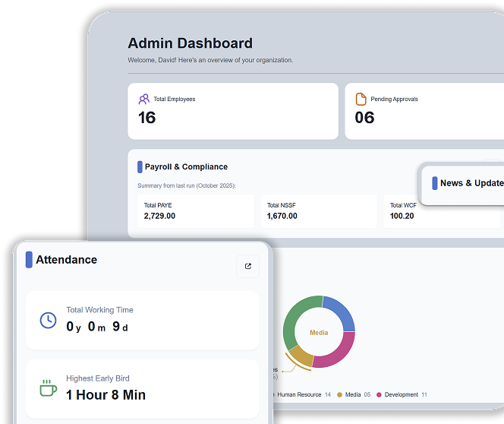Select the blue Human Resource donut segment
Viewport: 504px width, 424px height.
pyautogui.click(x=340, y=312)
